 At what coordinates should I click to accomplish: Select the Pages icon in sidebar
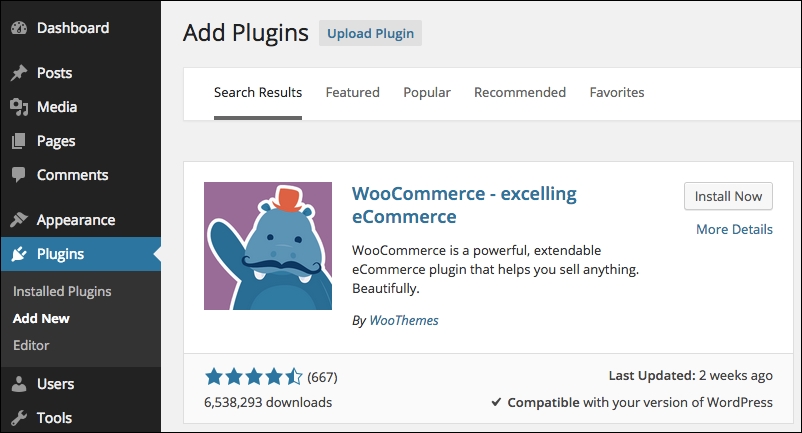coord(19,141)
